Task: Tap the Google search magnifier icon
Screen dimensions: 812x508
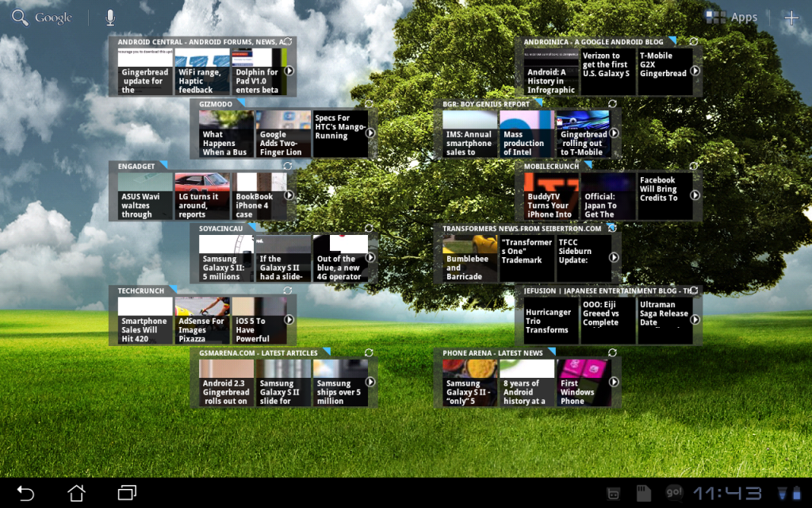Action: click(21, 17)
